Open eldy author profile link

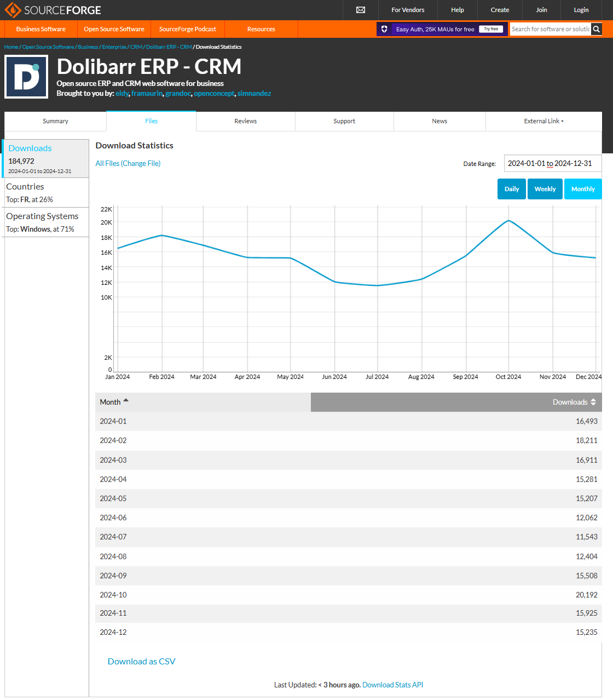tap(122, 94)
